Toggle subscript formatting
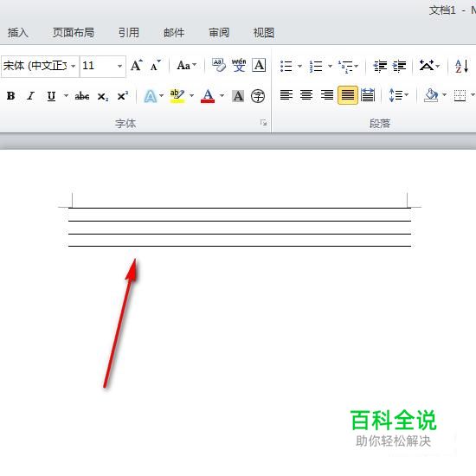476x476 pixels. coord(103,97)
